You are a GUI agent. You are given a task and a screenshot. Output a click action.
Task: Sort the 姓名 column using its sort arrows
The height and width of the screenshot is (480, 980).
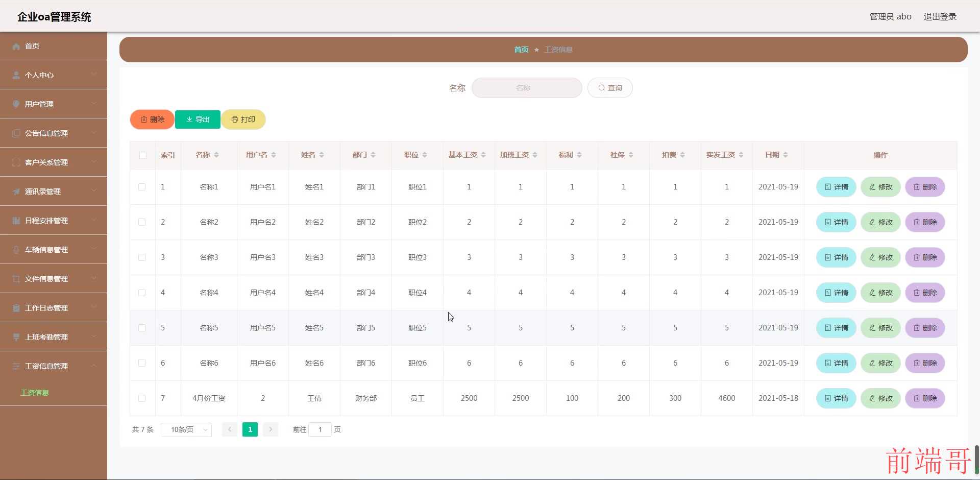point(322,155)
